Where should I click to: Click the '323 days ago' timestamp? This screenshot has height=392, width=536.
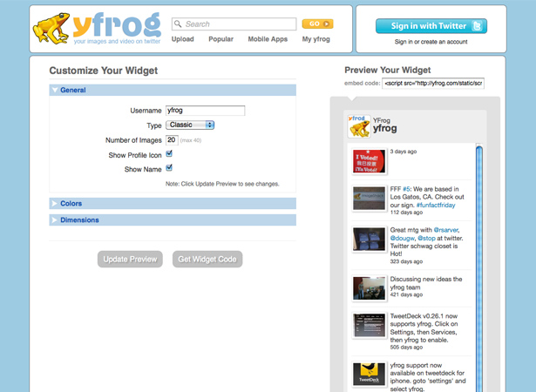click(x=406, y=261)
